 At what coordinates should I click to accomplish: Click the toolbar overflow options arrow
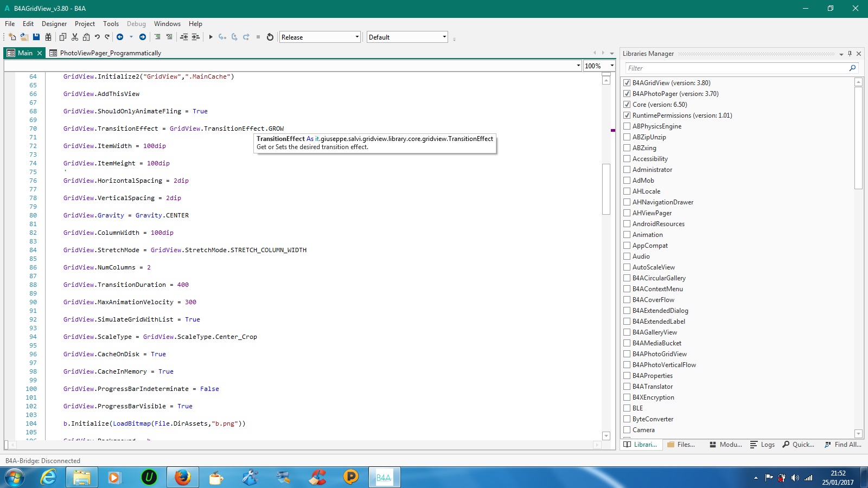coord(454,38)
